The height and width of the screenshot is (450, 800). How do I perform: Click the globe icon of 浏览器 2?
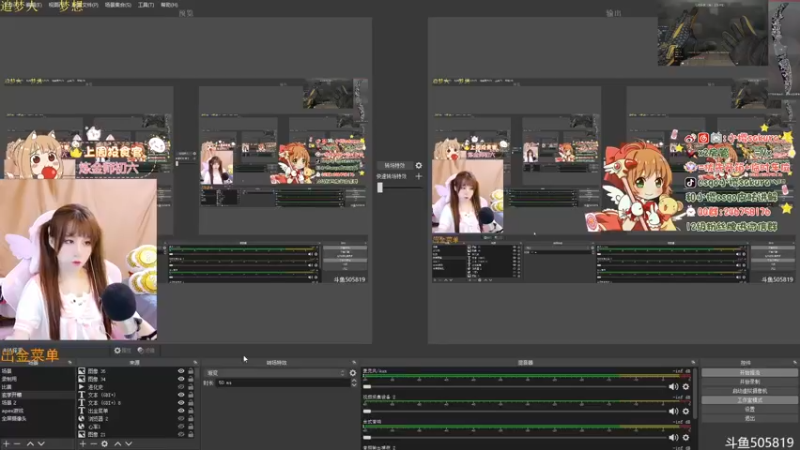pos(82,419)
